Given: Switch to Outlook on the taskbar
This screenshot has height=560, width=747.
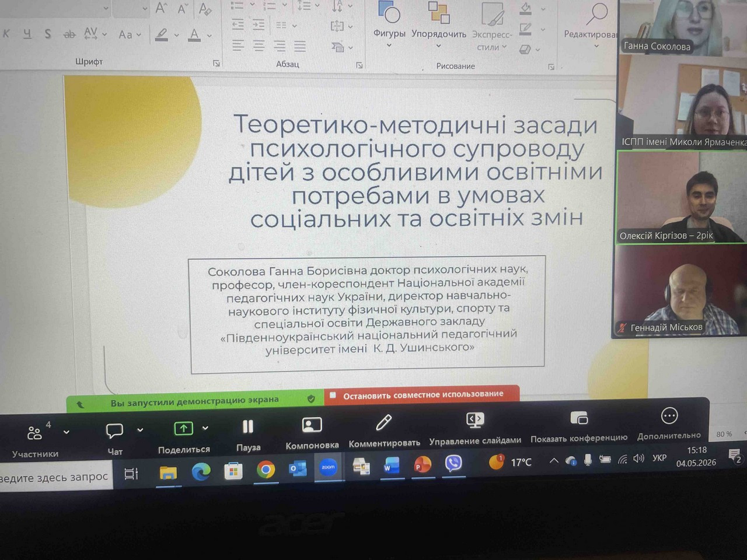Looking at the screenshot, I should click(298, 468).
